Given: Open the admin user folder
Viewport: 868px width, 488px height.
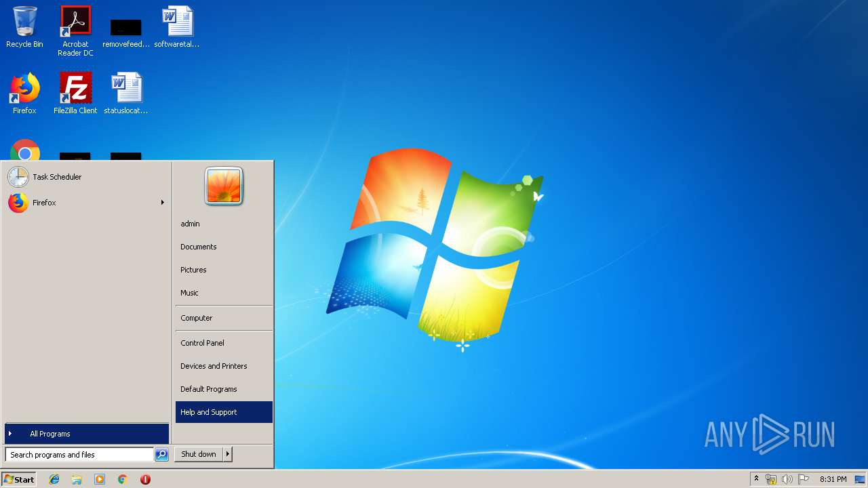Looking at the screenshot, I should [x=224, y=224].
